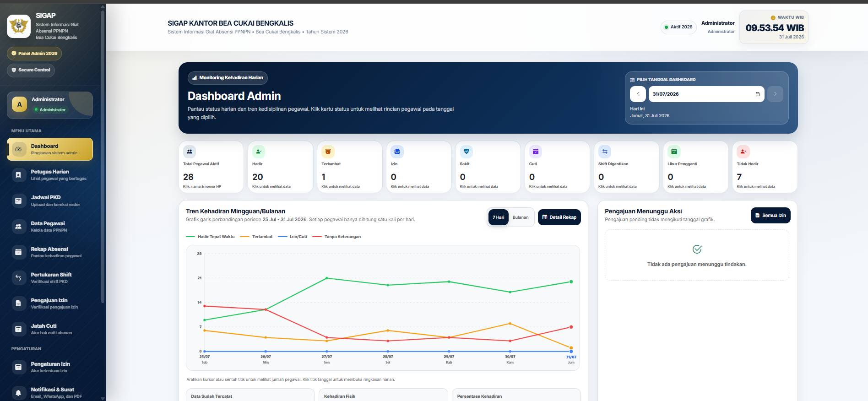Open Rekap Absensi menu

50,252
